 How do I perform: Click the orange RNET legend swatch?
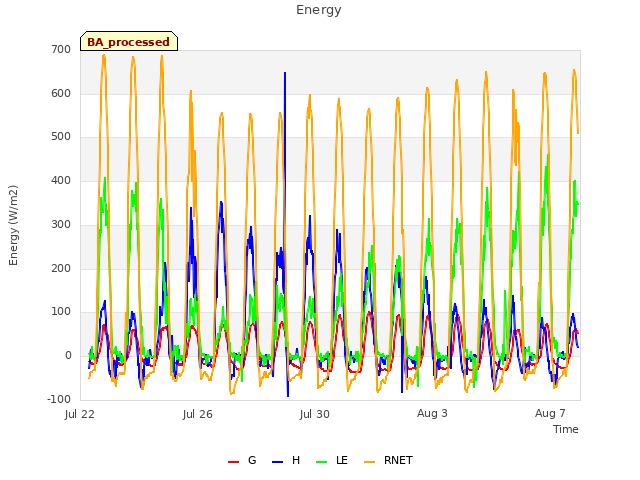(x=369, y=462)
